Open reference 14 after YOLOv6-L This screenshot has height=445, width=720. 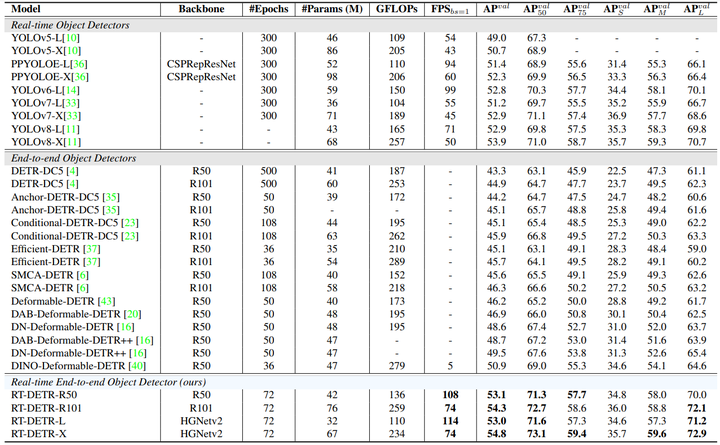71,90
